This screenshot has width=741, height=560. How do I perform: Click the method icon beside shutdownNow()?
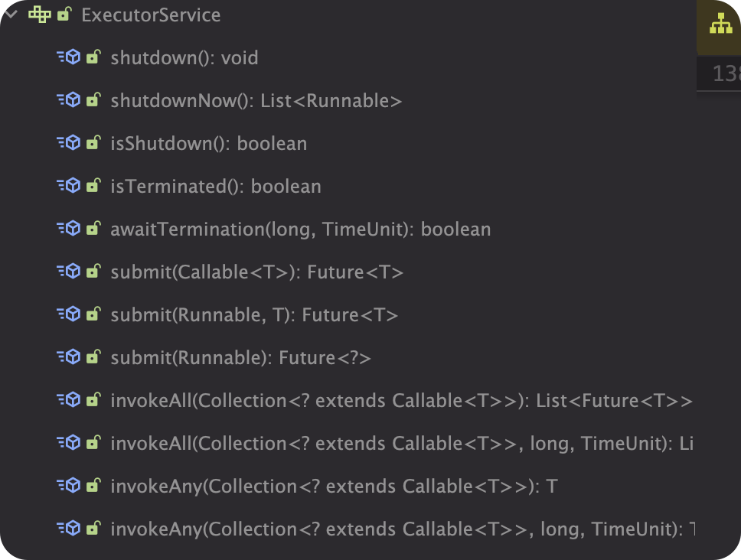click(x=70, y=100)
